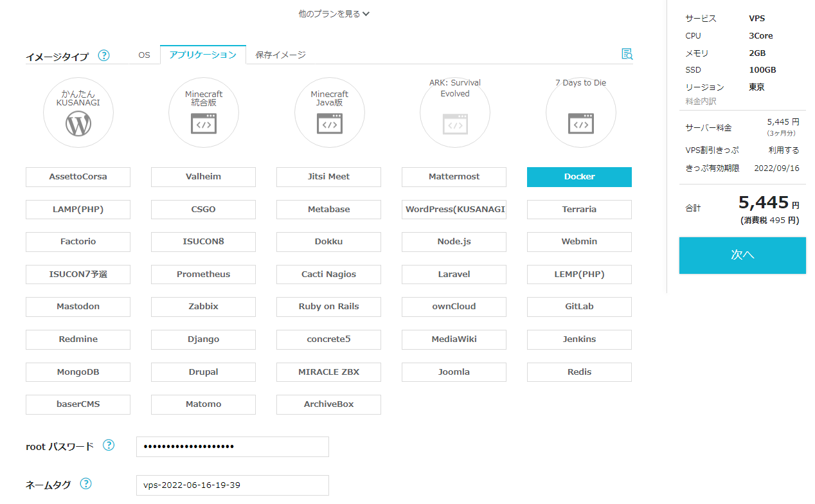Select the ownCloud application
Viewport: 815px width, 504px height.
(x=454, y=307)
